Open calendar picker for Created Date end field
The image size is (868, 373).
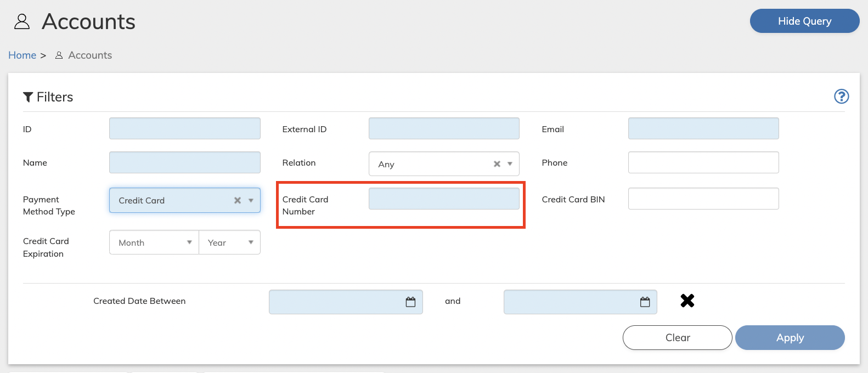[645, 302]
